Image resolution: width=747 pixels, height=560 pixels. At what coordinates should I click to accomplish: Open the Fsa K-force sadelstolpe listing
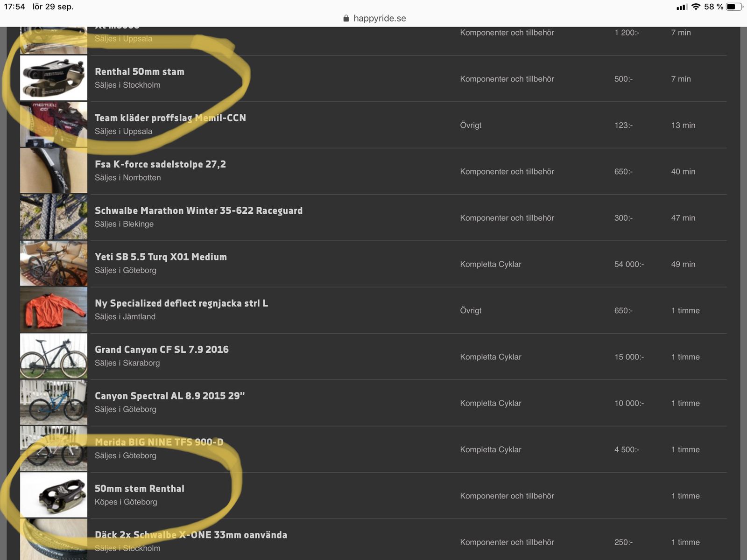(x=160, y=164)
